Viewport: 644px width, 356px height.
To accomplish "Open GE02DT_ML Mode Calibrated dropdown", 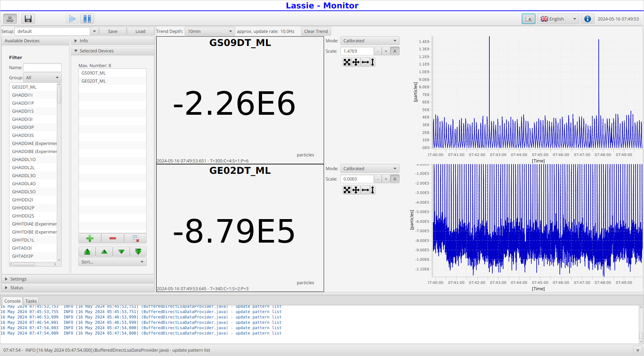I will 370,168.
